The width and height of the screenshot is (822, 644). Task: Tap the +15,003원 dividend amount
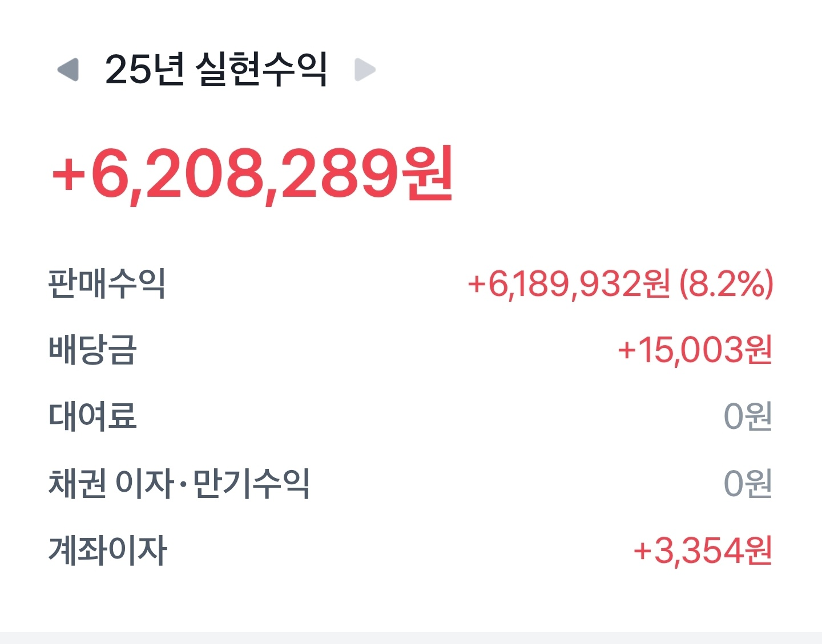point(695,350)
